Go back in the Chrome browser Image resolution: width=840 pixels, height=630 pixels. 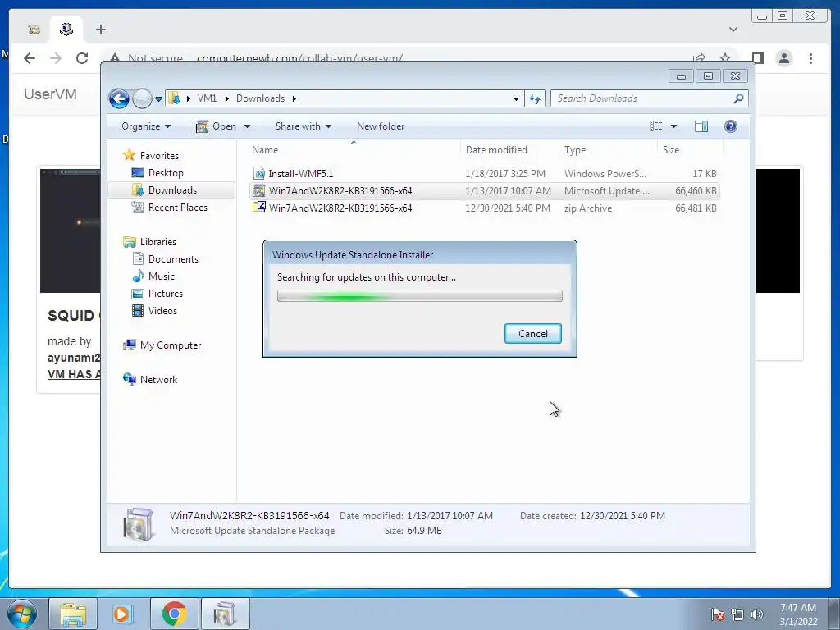[x=30, y=58]
